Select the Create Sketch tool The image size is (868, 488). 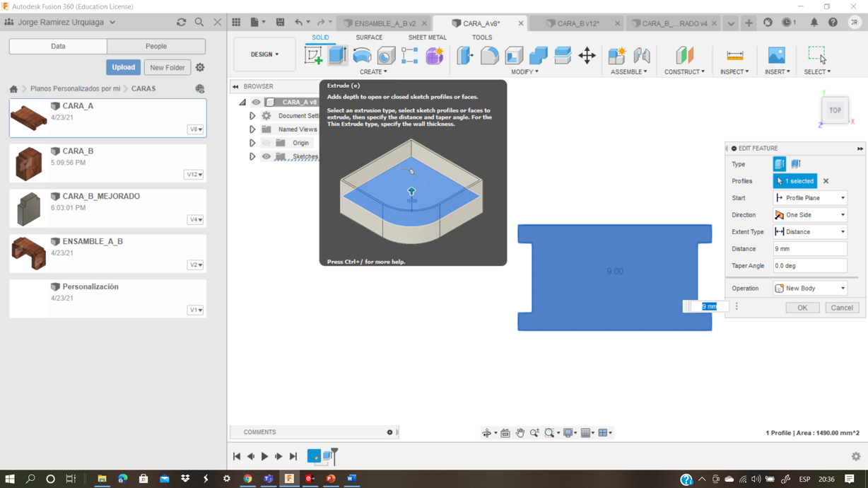pyautogui.click(x=313, y=55)
